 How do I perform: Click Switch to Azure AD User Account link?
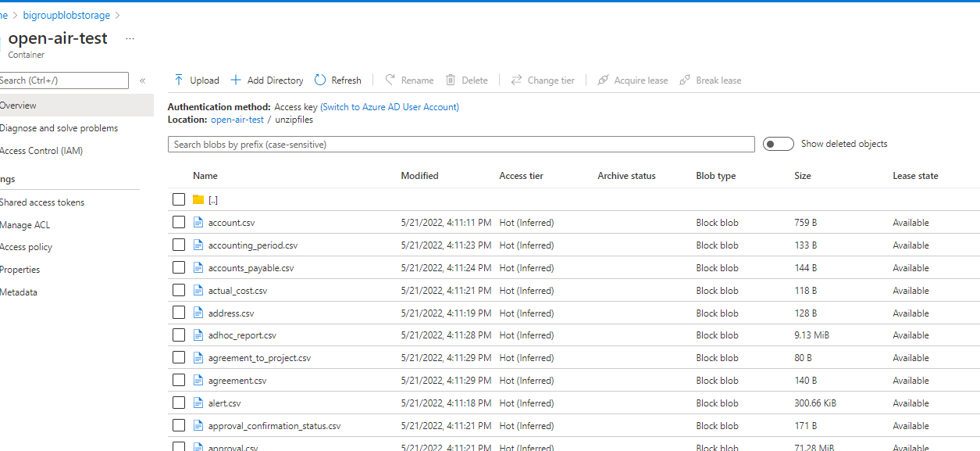[x=390, y=107]
